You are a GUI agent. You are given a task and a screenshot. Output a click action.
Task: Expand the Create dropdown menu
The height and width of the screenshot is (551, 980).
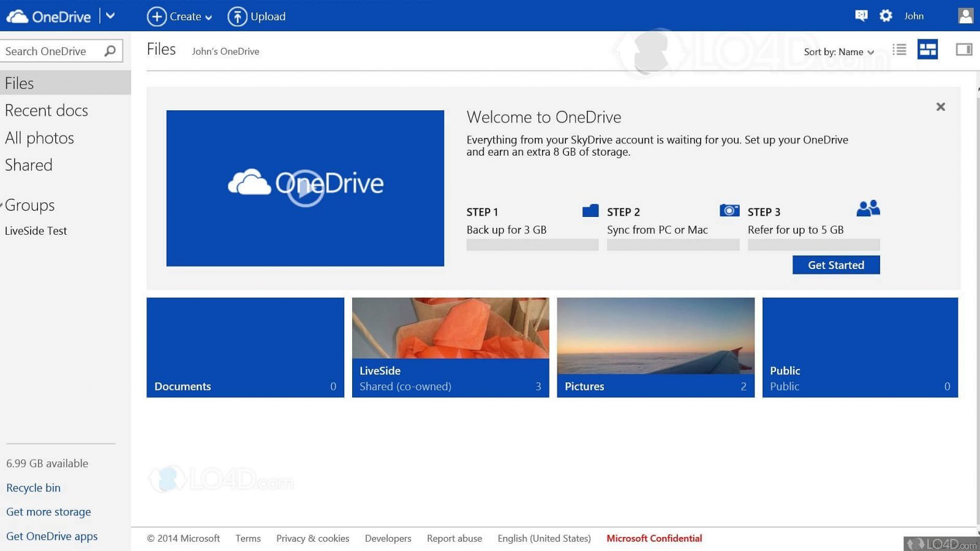pos(181,17)
